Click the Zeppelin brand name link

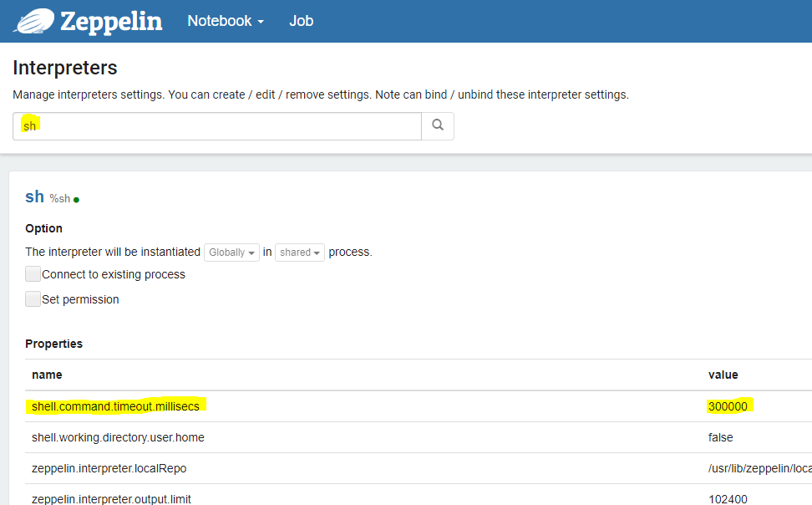coord(111,22)
